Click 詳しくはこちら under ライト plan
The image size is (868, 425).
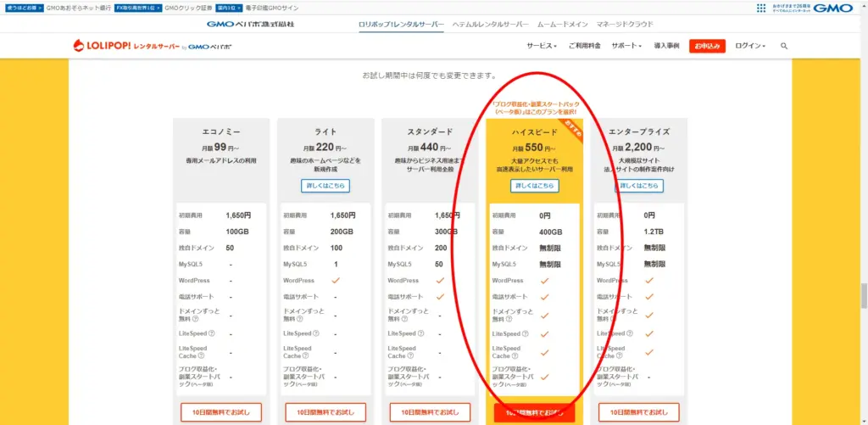pos(325,186)
